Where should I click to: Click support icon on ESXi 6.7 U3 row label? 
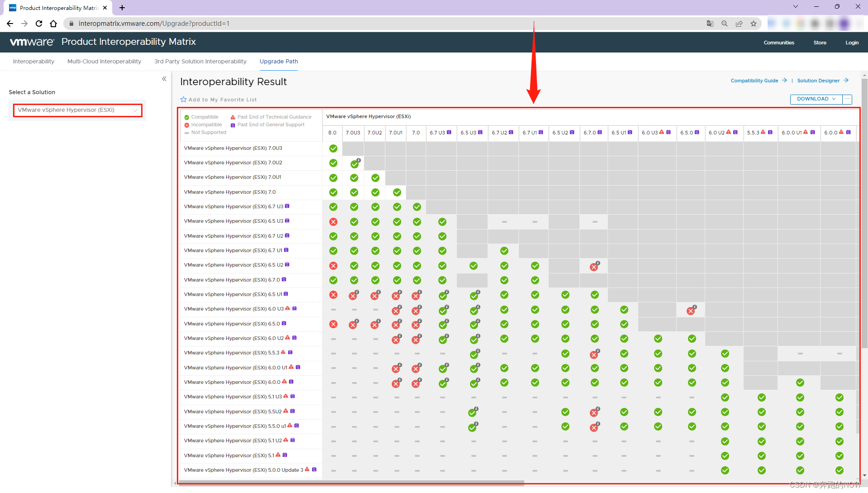coord(287,206)
